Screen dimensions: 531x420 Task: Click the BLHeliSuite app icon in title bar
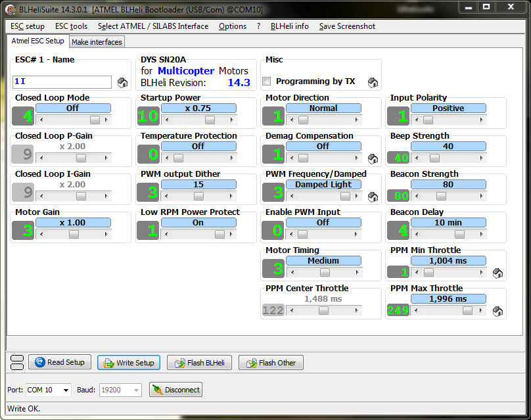tap(11, 8)
